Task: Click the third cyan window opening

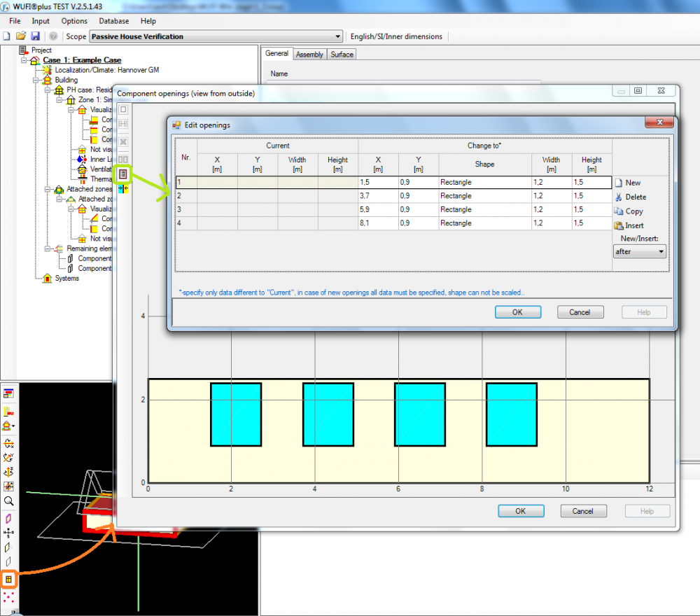Action: click(x=420, y=414)
